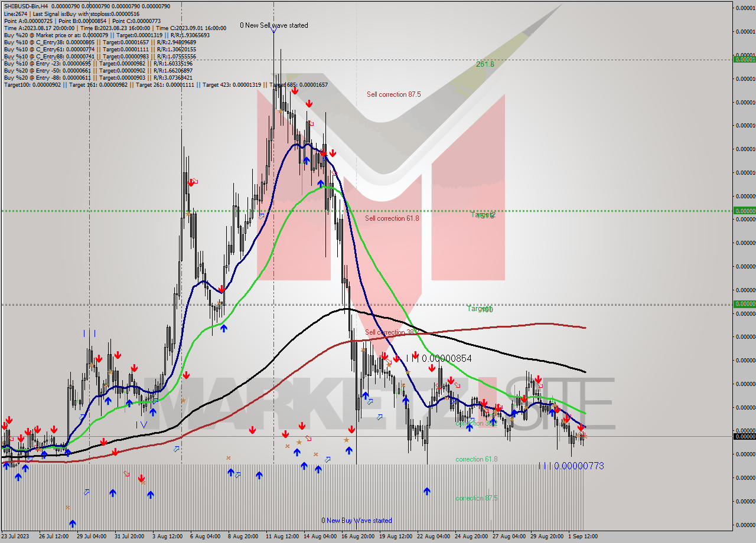Click the '14 Aug 04:00' time axis label
Viewport: 756px width, 543px height.
click(320, 537)
